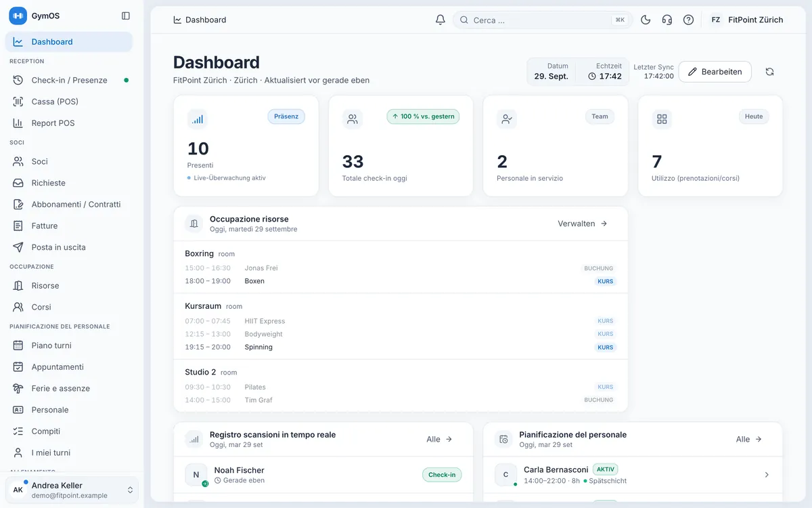Open Ferie e assenze
812x508 pixels.
pos(69,388)
